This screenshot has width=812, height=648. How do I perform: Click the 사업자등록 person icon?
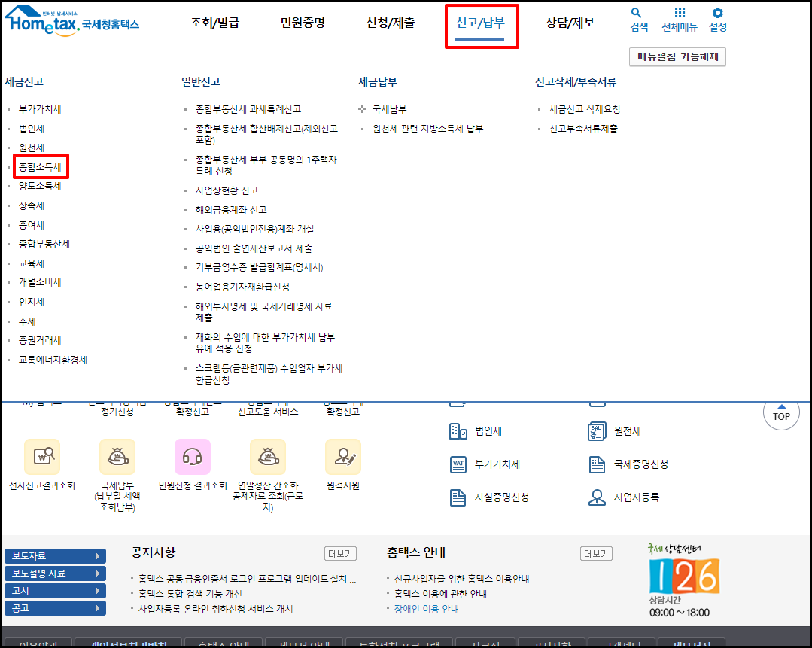click(x=597, y=497)
